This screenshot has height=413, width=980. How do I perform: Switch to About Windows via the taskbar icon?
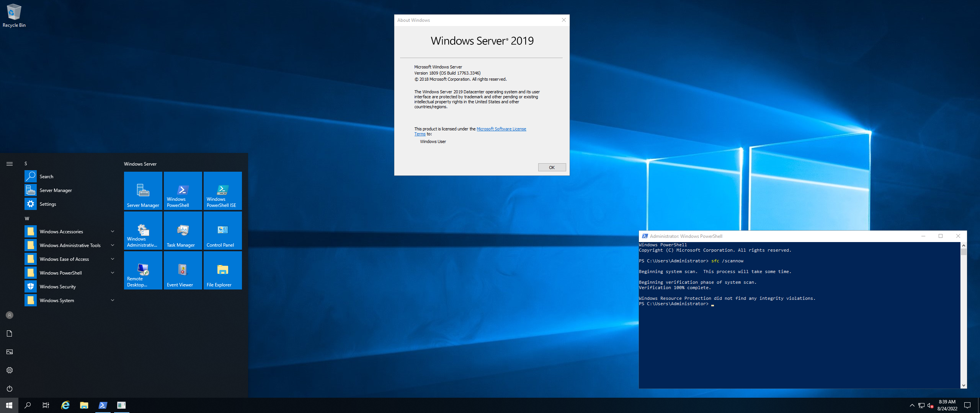pyautogui.click(x=121, y=405)
